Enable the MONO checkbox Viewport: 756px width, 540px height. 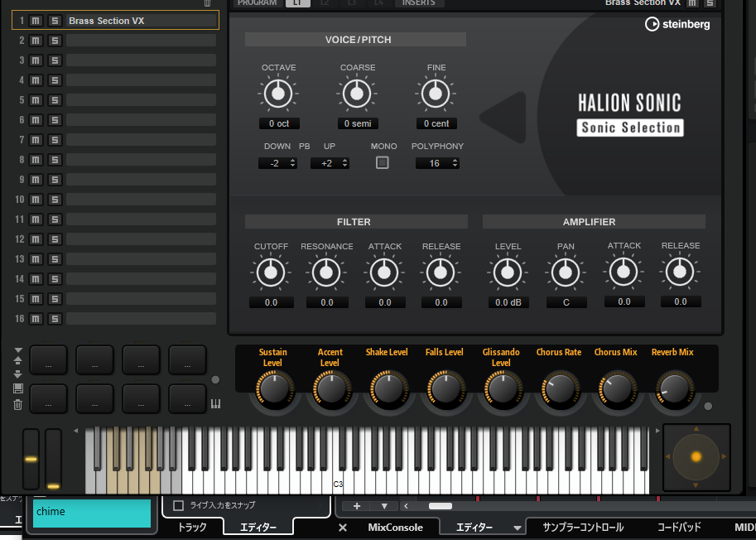tap(383, 163)
